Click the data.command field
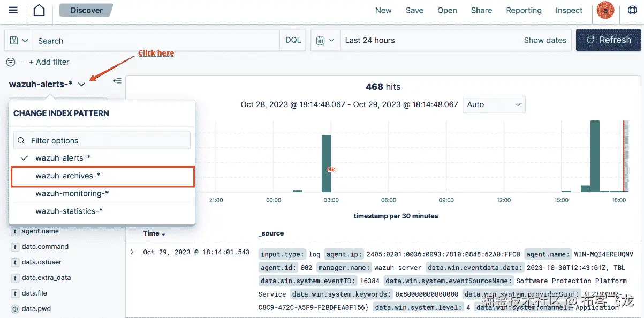Screen dimensions: 644x318 (45, 247)
